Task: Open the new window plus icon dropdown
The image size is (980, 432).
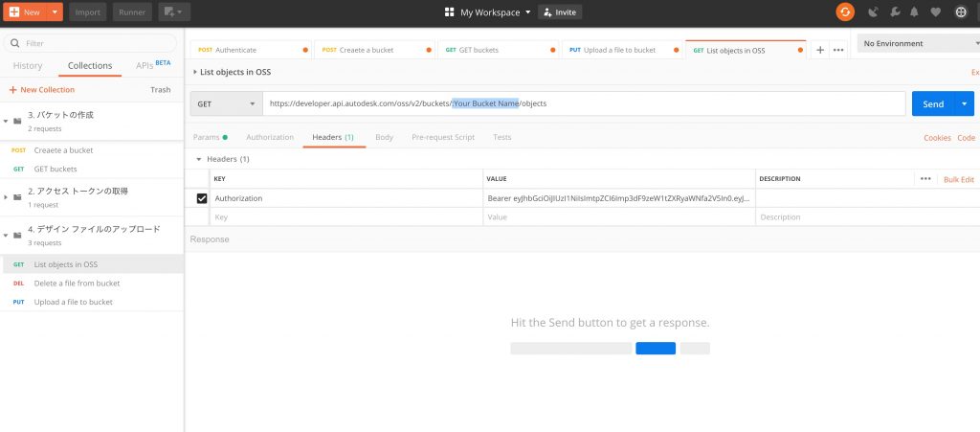Action: pos(174,11)
